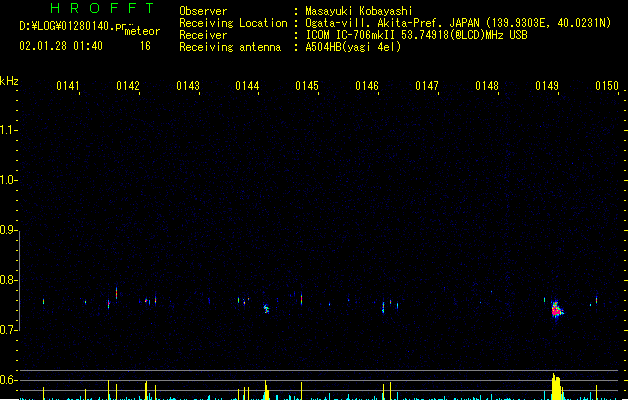Click the 0144 time marker
This screenshot has height=400, width=629.
click(247, 86)
